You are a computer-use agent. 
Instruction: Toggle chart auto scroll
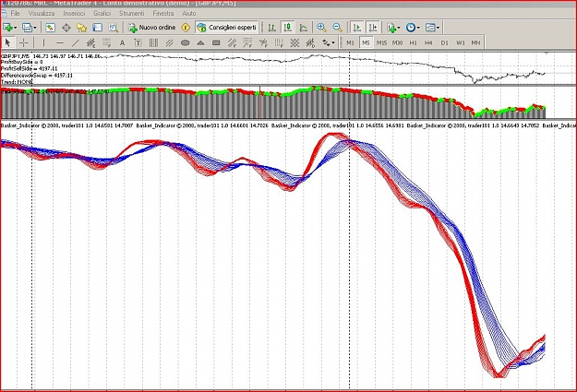[356, 28]
